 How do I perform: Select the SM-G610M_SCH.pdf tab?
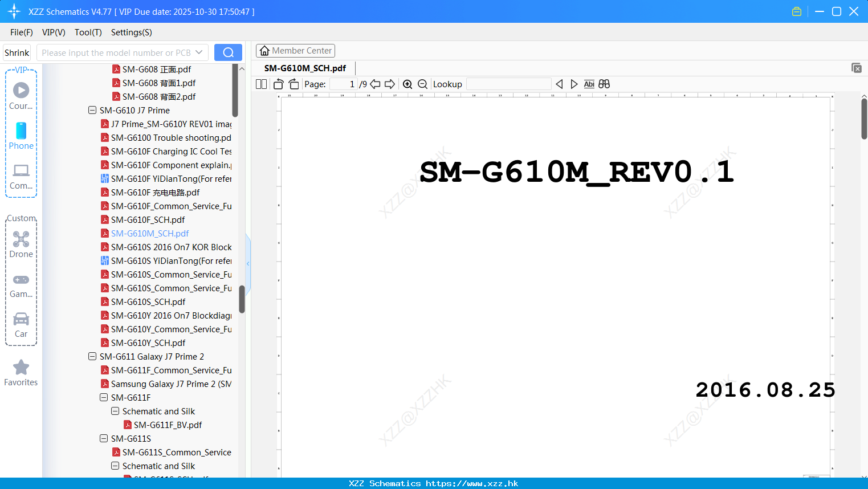[305, 68]
